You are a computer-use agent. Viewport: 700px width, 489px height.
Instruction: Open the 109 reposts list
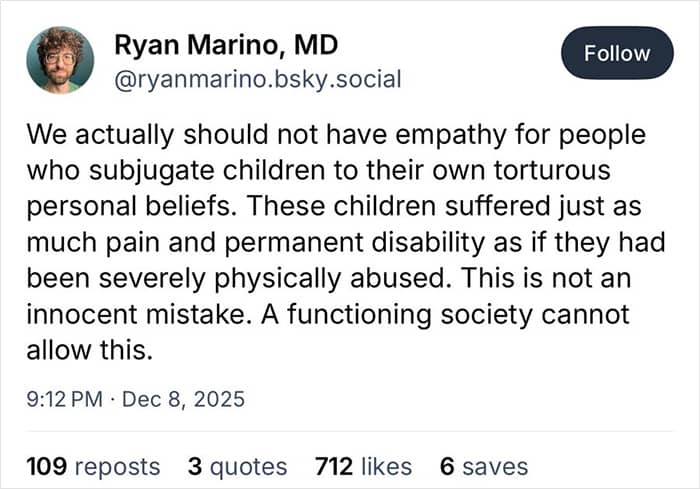coord(92,466)
